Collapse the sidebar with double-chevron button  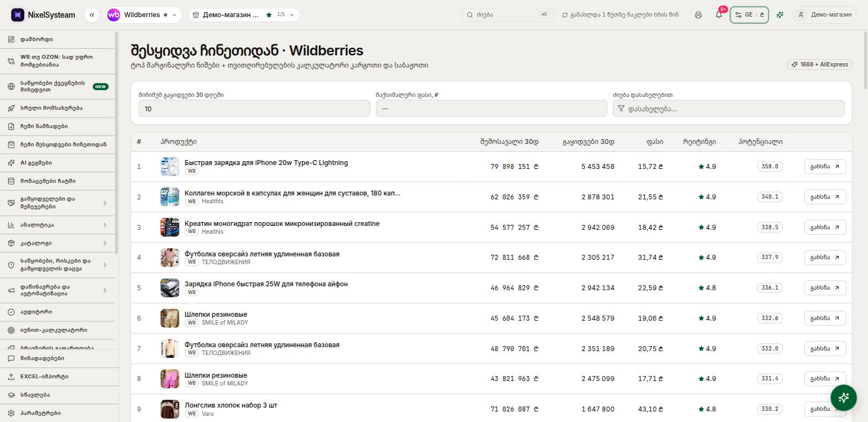coord(92,15)
